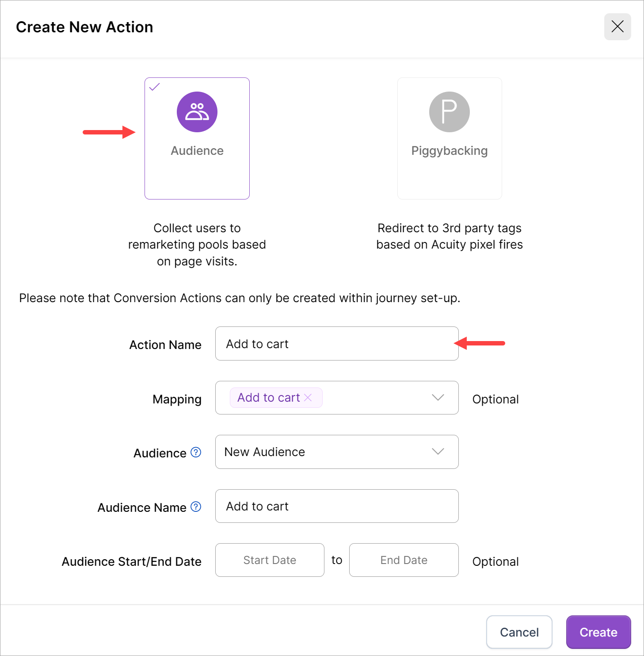Choose the Audience action type label
Screen dimensions: 644x656
pyautogui.click(x=197, y=151)
